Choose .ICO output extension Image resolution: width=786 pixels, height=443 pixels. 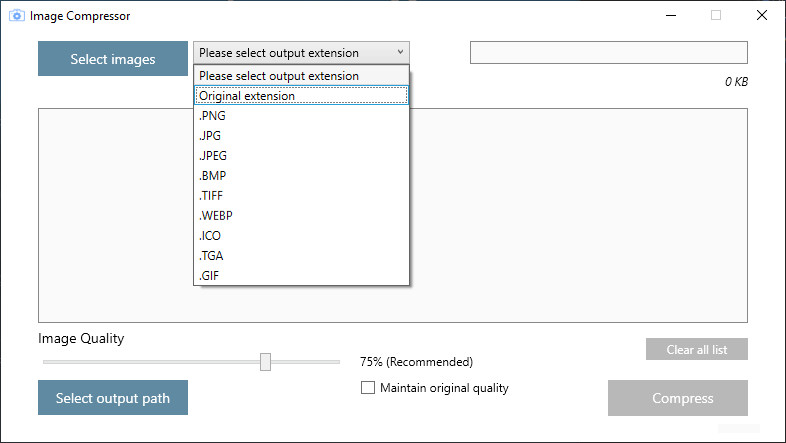(301, 236)
